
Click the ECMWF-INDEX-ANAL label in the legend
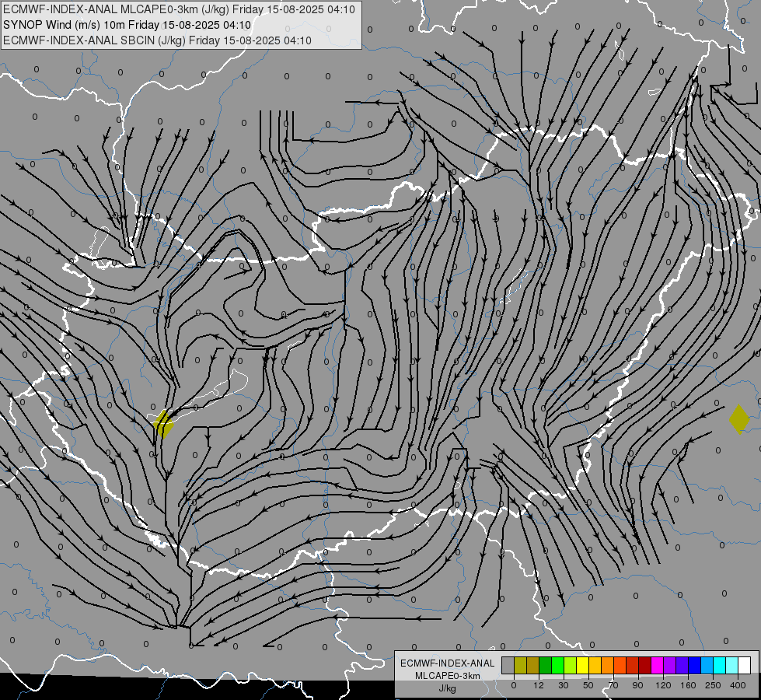click(x=447, y=663)
